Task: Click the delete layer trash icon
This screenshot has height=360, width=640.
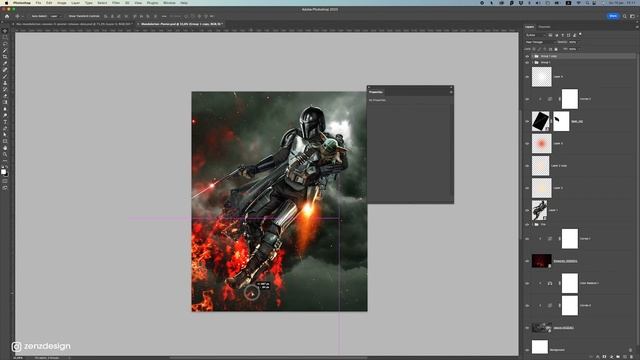Action: [631, 356]
